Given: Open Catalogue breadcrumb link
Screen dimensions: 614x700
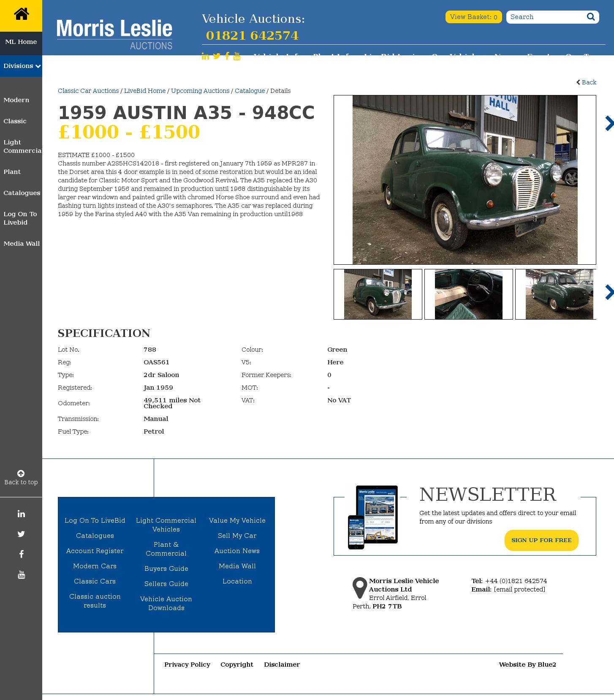Looking at the screenshot, I should [x=250, y=91].
